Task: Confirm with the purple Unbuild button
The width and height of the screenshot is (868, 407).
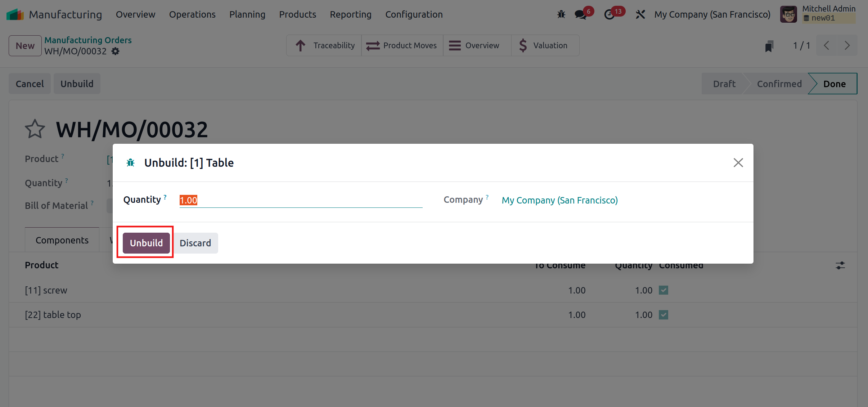Action: tap(146, 243)
